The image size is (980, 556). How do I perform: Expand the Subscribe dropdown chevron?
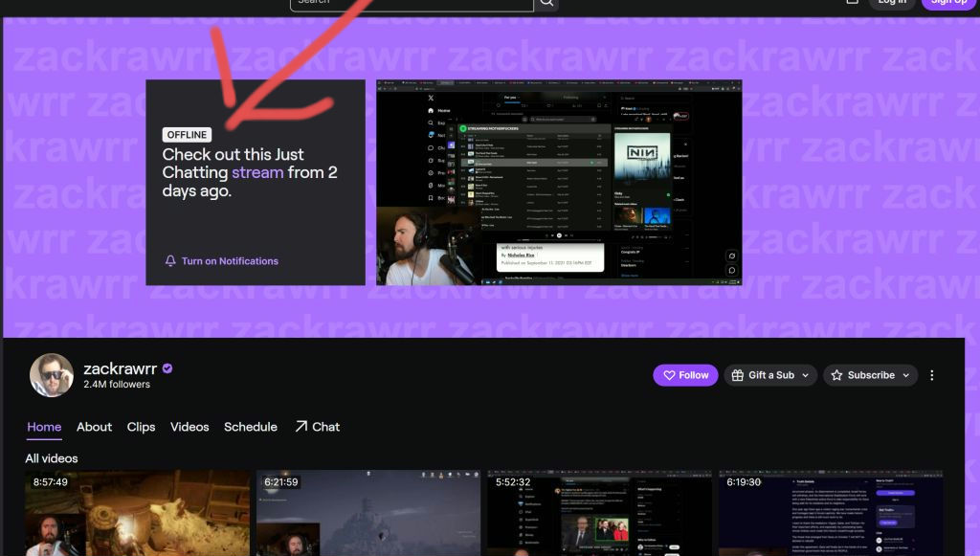[x=905, y=375]
